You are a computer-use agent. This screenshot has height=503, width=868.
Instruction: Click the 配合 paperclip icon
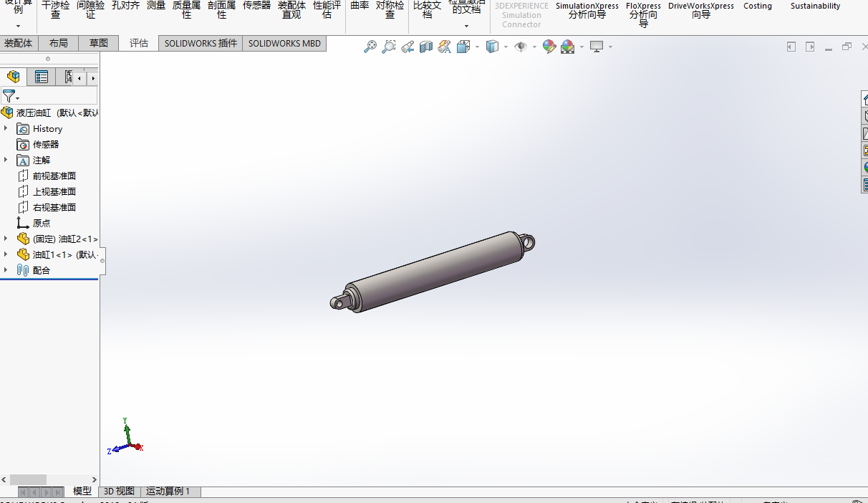tap(23, 270)
